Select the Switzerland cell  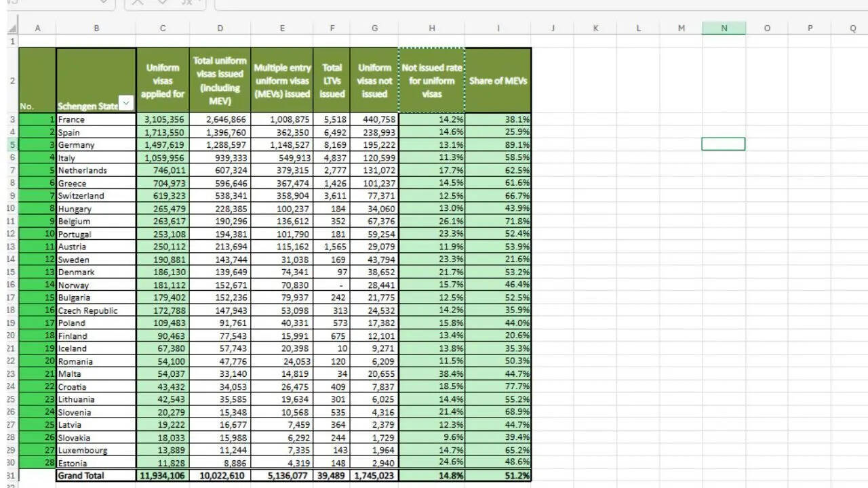click(96, 195)
